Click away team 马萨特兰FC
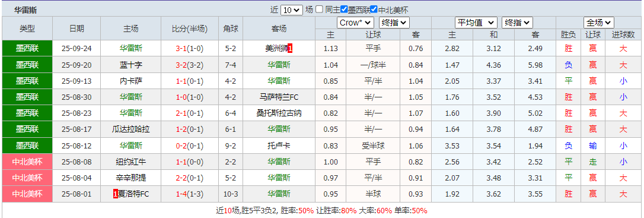 click(x=279, y=97)
